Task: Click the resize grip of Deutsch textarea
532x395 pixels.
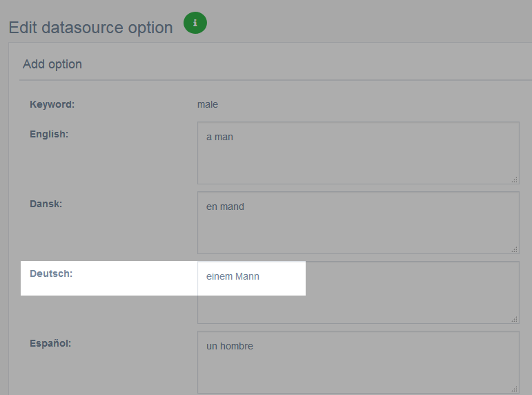Action: (x=514, y=319)
